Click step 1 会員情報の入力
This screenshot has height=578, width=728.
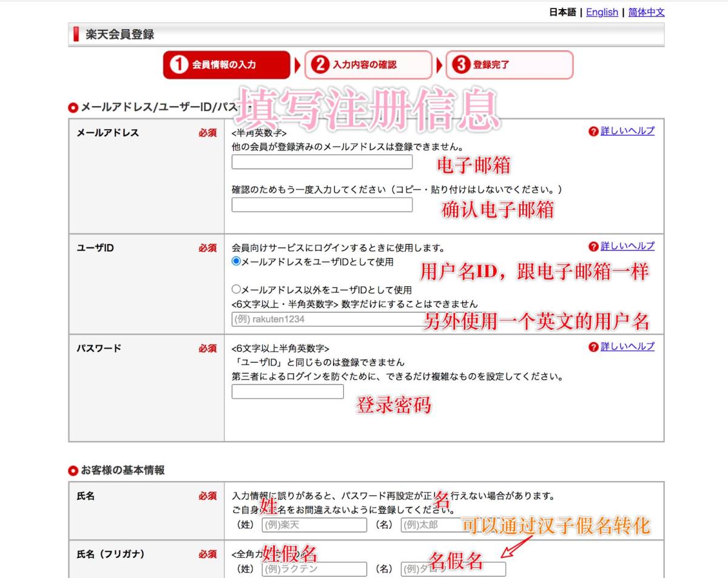point(227,65)
